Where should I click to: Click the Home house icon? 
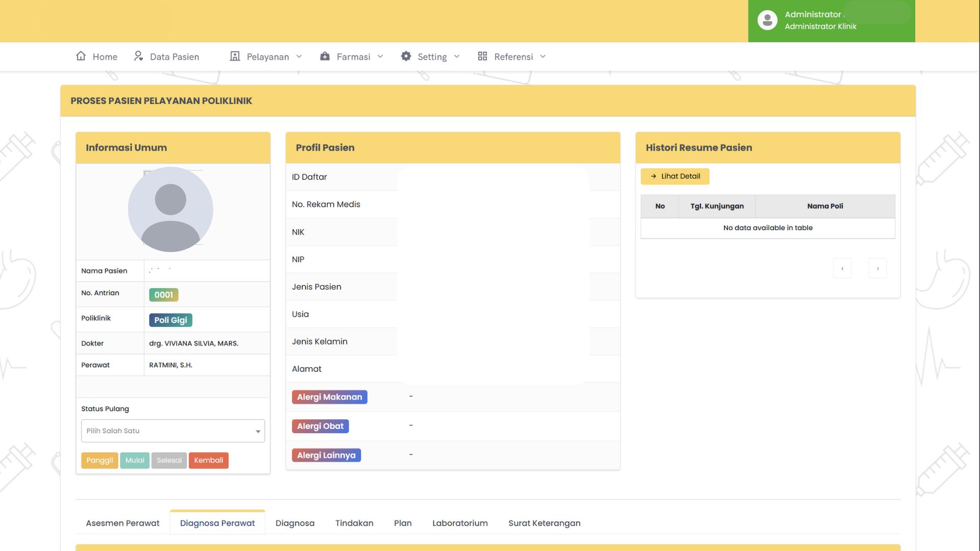81,56
